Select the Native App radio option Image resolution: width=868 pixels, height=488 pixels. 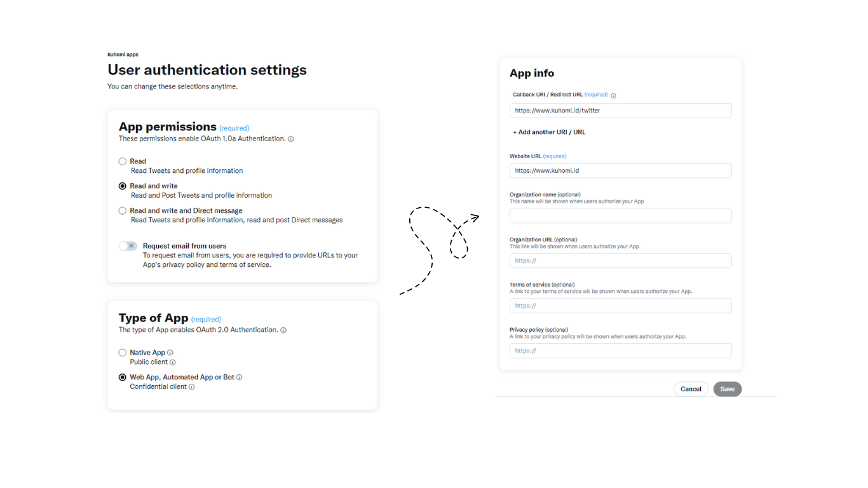point(123,353)
